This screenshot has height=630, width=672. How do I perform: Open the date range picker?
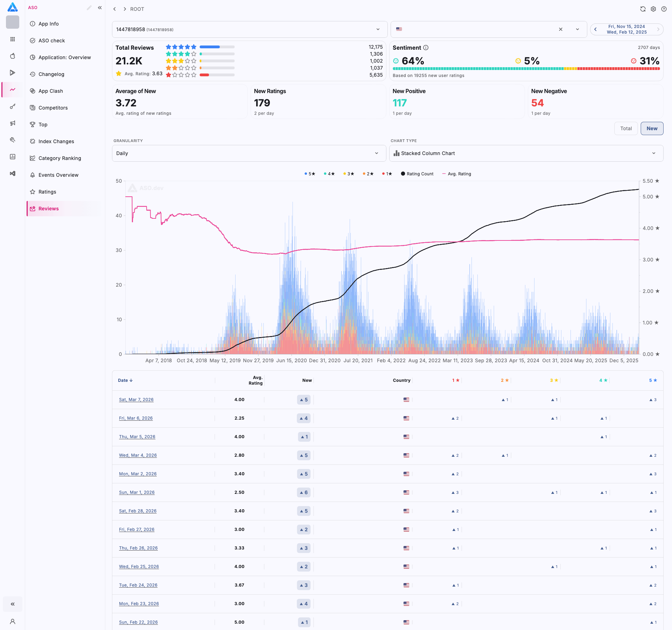(x=627, y=29)
